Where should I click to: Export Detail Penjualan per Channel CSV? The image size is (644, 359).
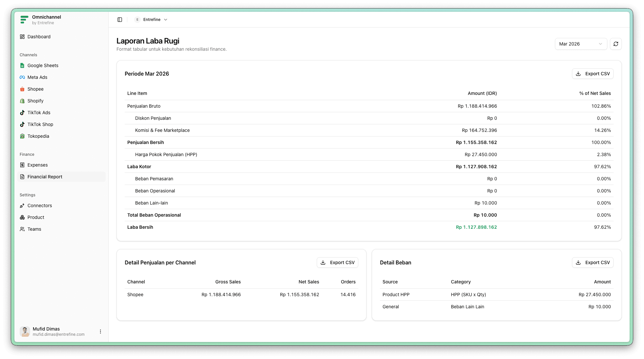pos(337,262)
